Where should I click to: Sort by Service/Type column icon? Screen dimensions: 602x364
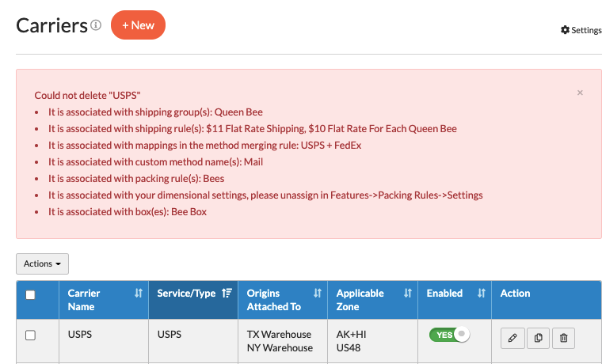pyautogui.click(x=227, y=294)
